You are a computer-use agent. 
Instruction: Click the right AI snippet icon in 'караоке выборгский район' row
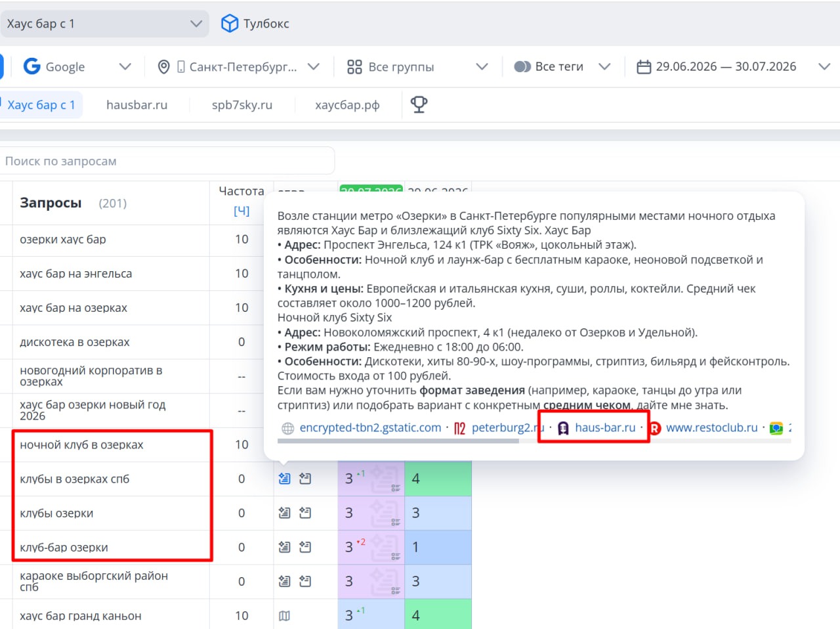point(305,581)
